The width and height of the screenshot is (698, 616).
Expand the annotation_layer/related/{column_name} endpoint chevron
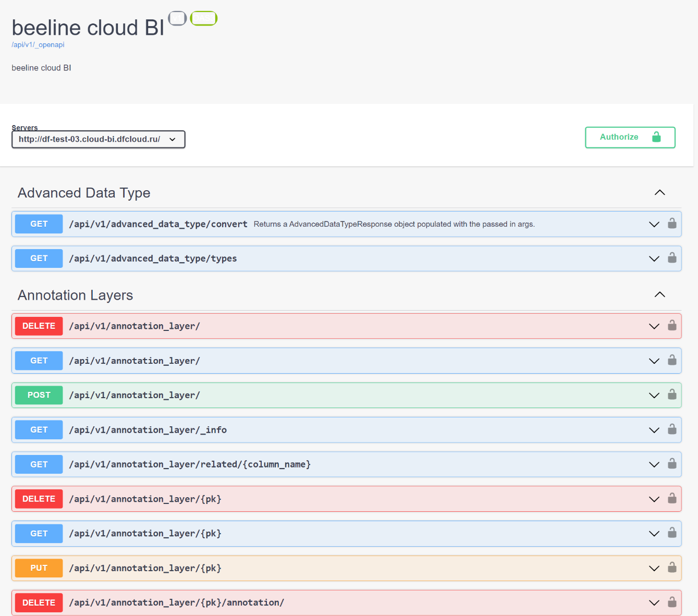[x=654, y=464]
